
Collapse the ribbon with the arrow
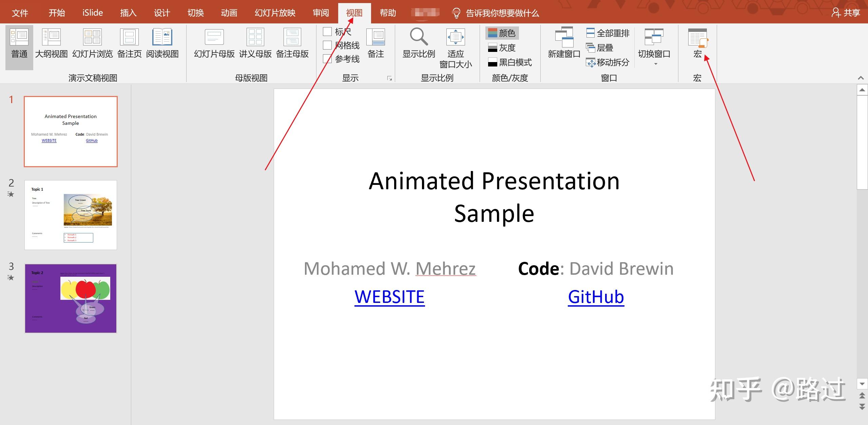(861, 78)
